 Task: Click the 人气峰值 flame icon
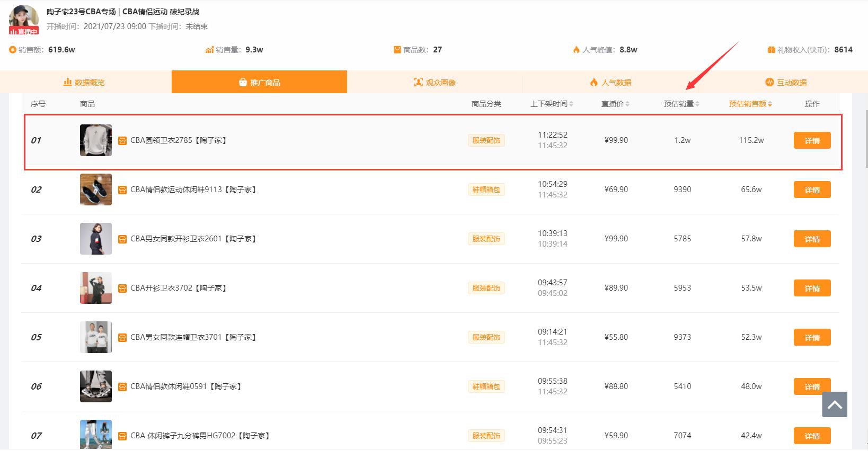click(x=576, y=50)
